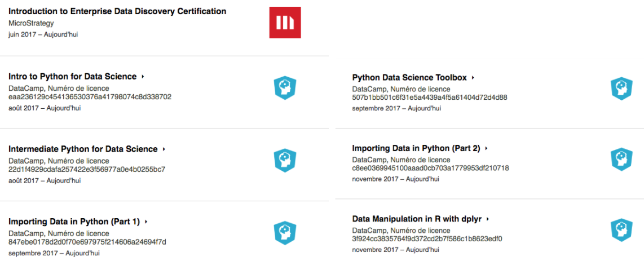The width and height of the screenshot is (644, 261).
Task: Select license number starting with 507b1bb501
Action: 430,98
